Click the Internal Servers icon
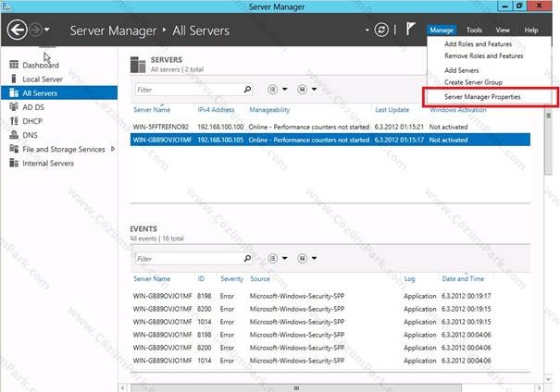 14,163
